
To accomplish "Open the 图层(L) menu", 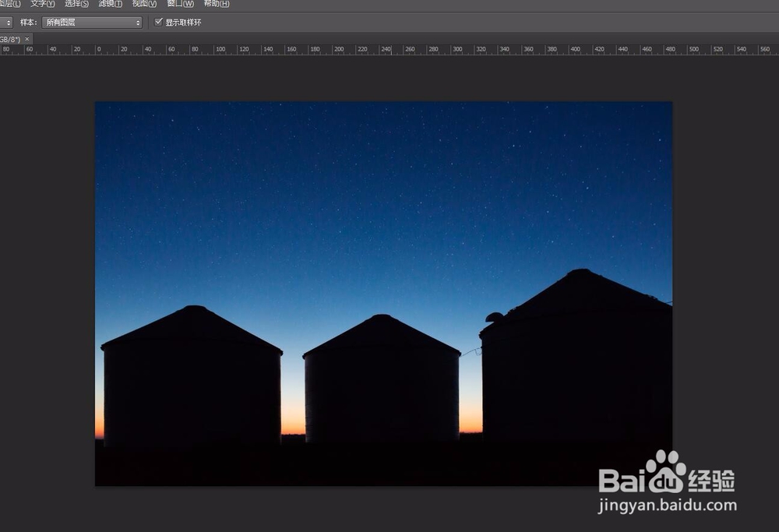I will [x=10, y=4].
